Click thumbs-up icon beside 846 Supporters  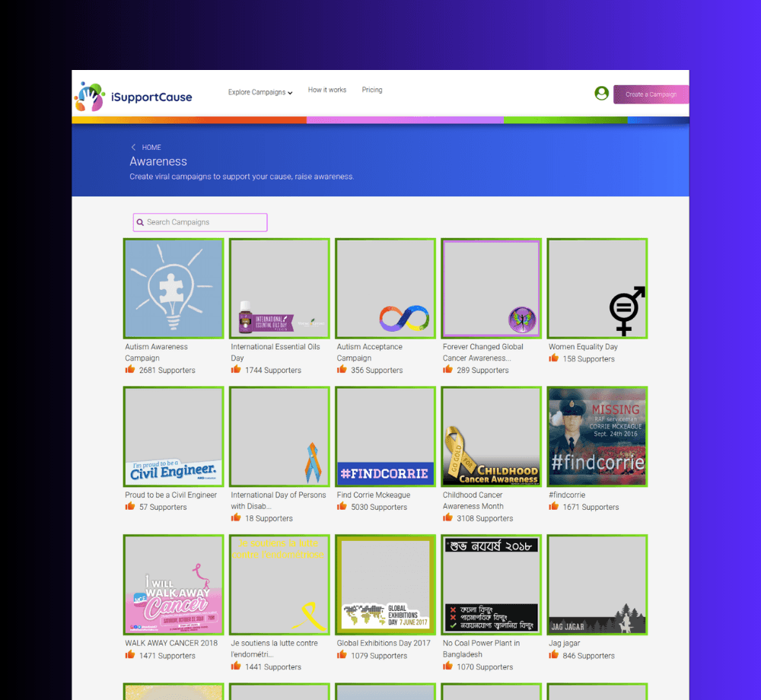(554, 655)
